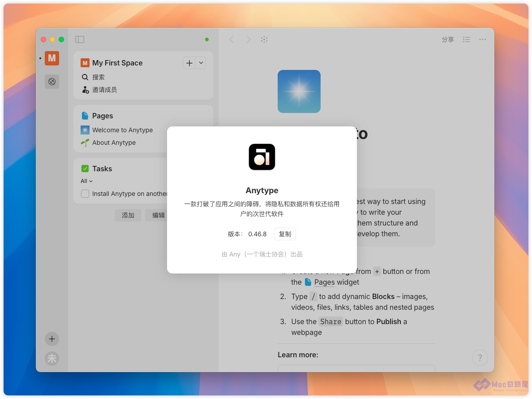This screenshot has width=532, height=399.
Task: Click the Install Anytype on another task text
Action: (130, 194)
